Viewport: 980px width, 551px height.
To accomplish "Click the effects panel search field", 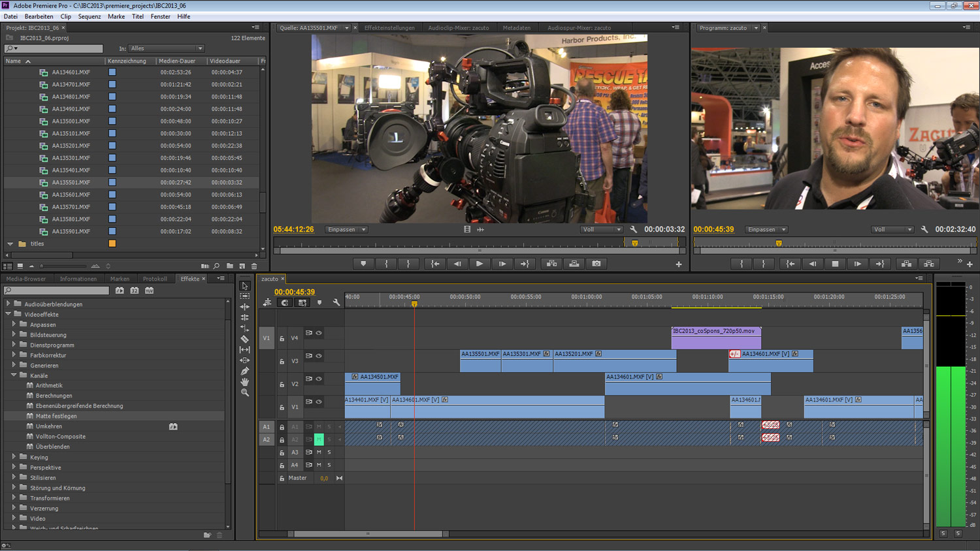I will (x=57, y=291).
